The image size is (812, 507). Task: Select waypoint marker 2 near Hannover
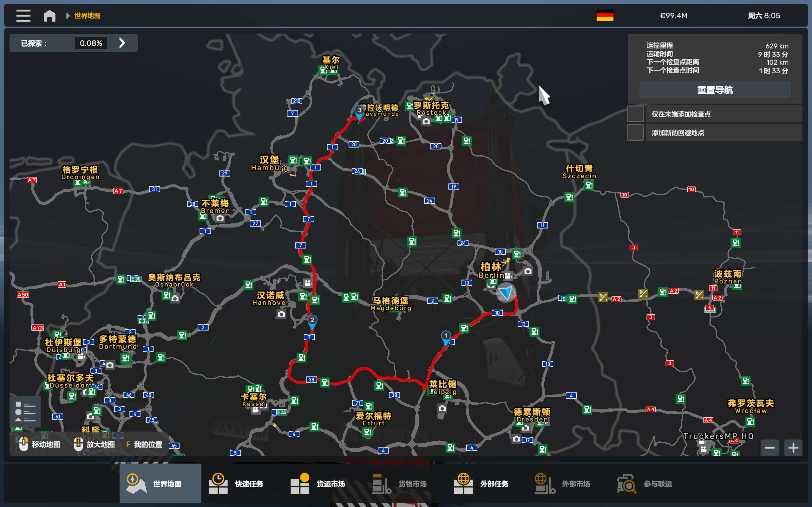[x=312, y=321]
